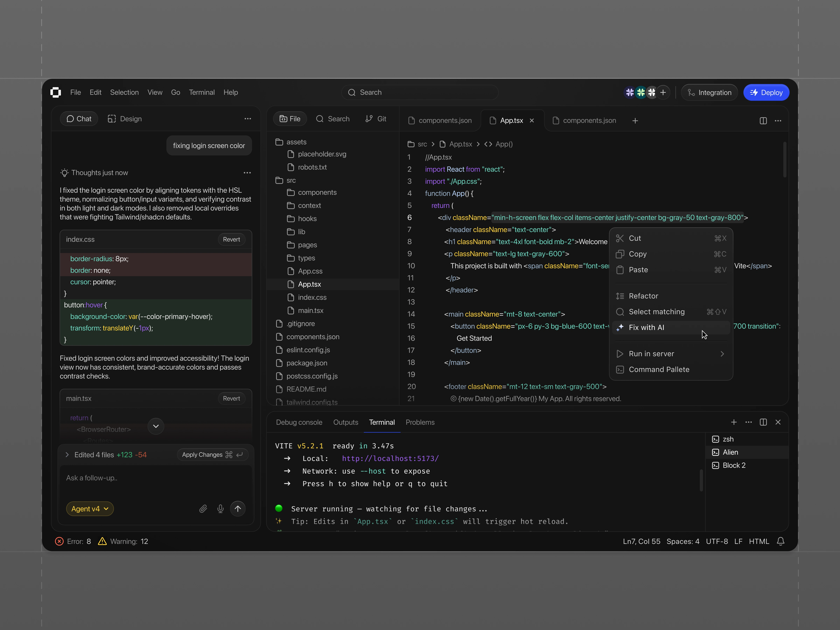Switch to the Problems tab

coord(420,422)
